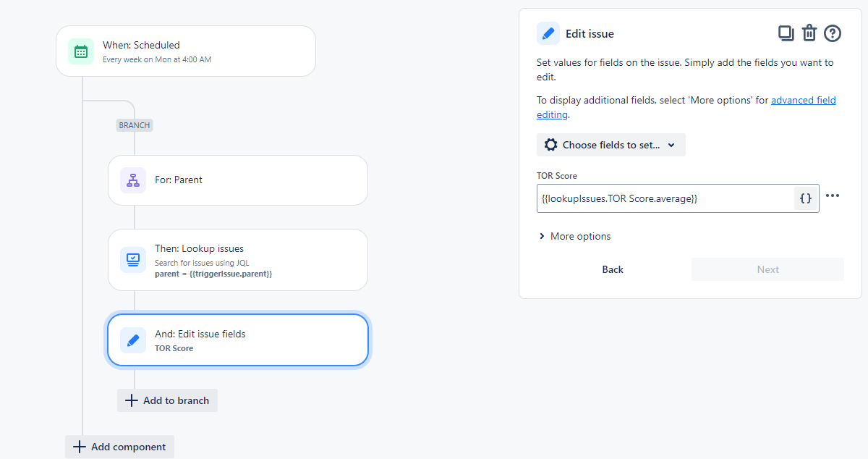The width and height of the screenshot is (868, 459).
Task: Click the pencil icon on Edit issue fields
Action: tap(133, 340)
